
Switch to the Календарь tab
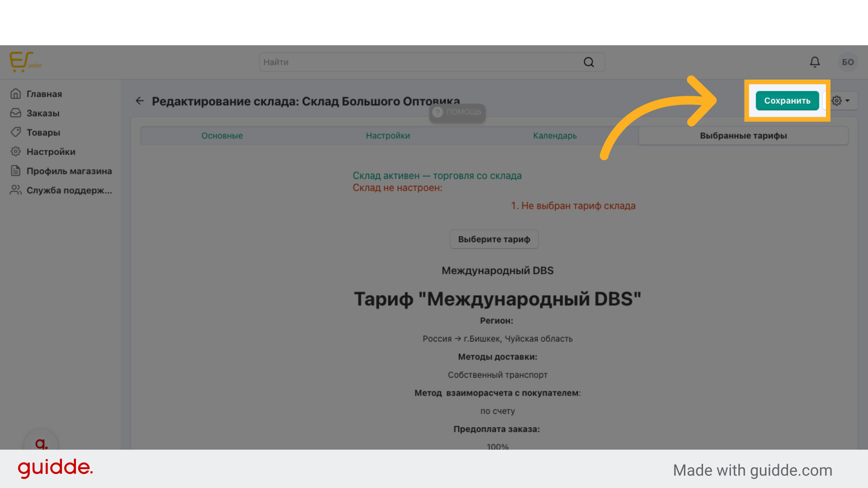[554, 135]
